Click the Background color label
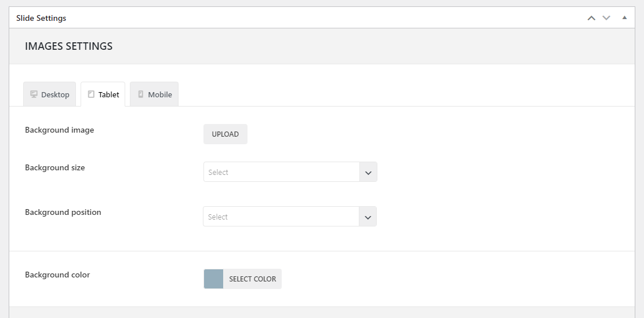 57,275
